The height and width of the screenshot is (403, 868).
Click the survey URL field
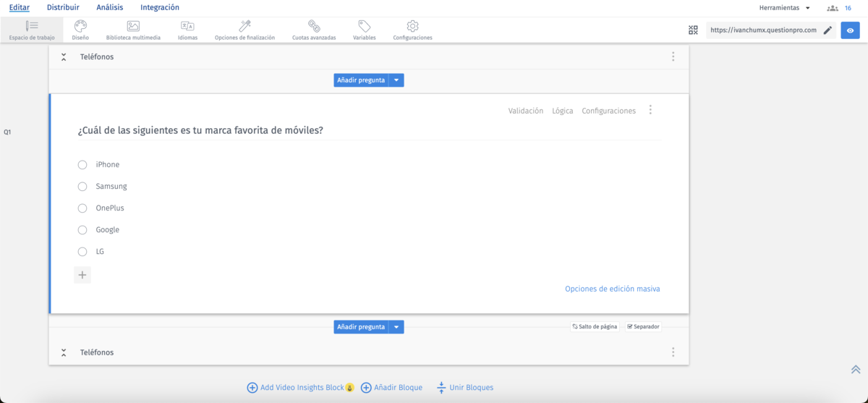[x=763, y=30]
